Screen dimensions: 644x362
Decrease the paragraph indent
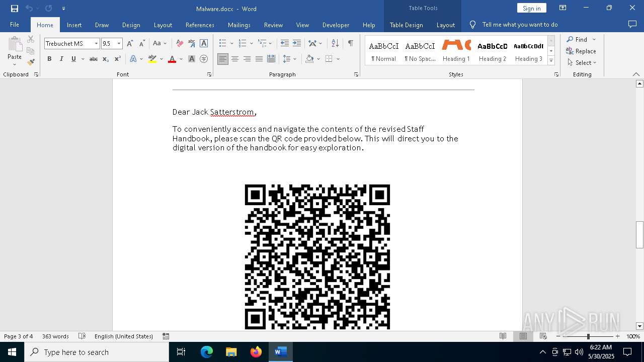(284, 44)
